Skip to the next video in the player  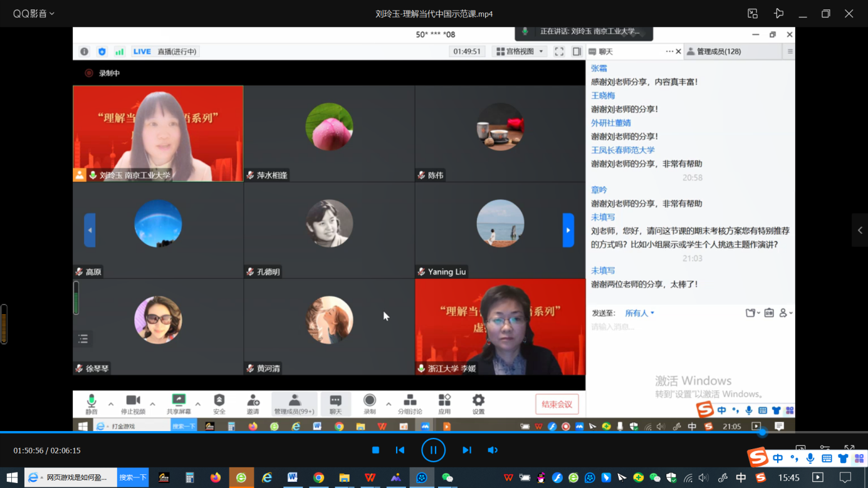click(467, 450)
